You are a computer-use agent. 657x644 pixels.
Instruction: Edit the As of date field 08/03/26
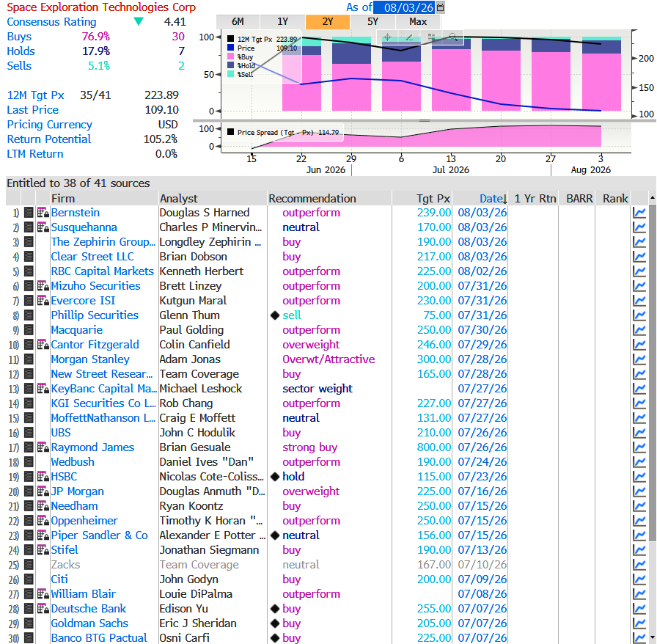click(x=404, y=7)
